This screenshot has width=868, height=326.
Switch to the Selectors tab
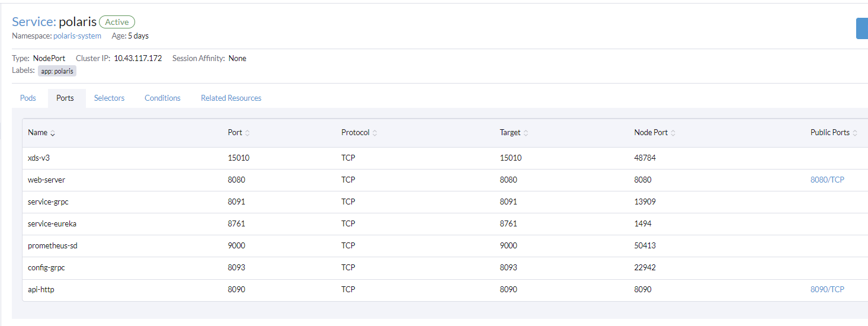tap(110, 98)
